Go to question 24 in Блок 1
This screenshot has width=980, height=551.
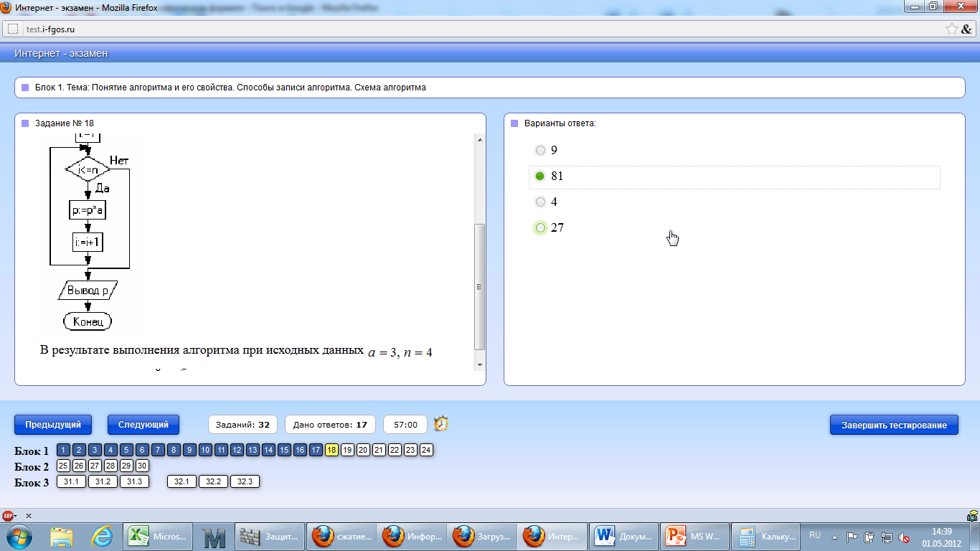[x=426, y=450]
